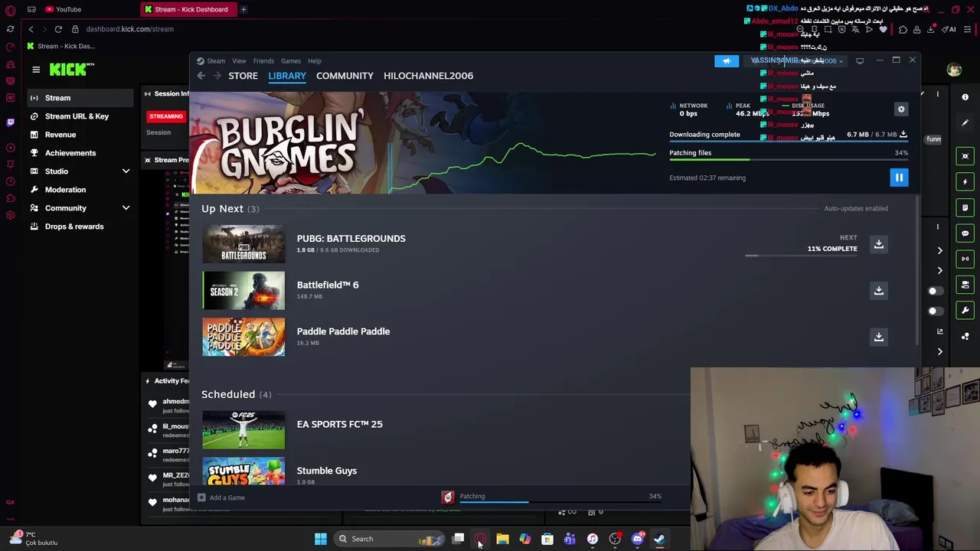The width and height of the screenshot is (980, 551).
Task: Click the Kick dashboard pencil edit icon
Action: point(965,122)
